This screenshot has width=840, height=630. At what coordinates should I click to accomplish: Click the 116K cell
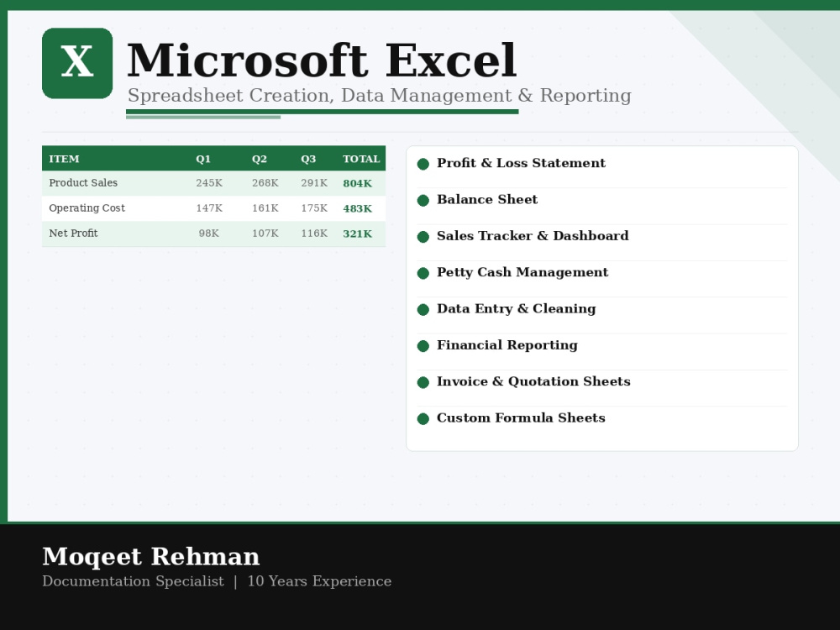314,234
